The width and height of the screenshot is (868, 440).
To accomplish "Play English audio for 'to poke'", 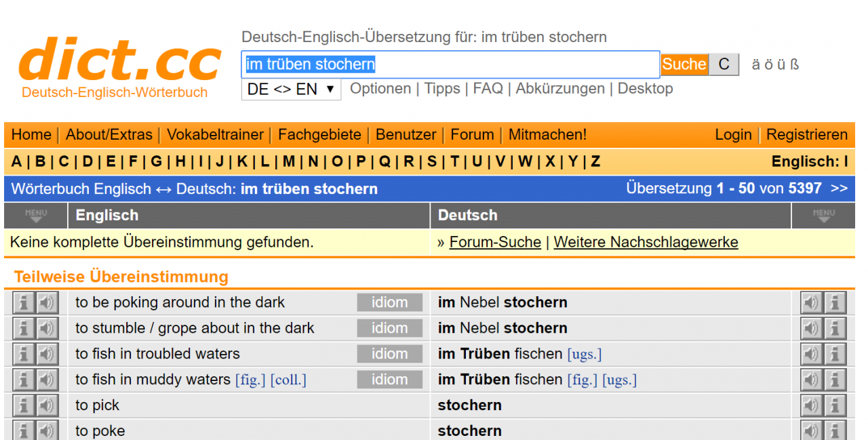I will click(x=47, y=431).
